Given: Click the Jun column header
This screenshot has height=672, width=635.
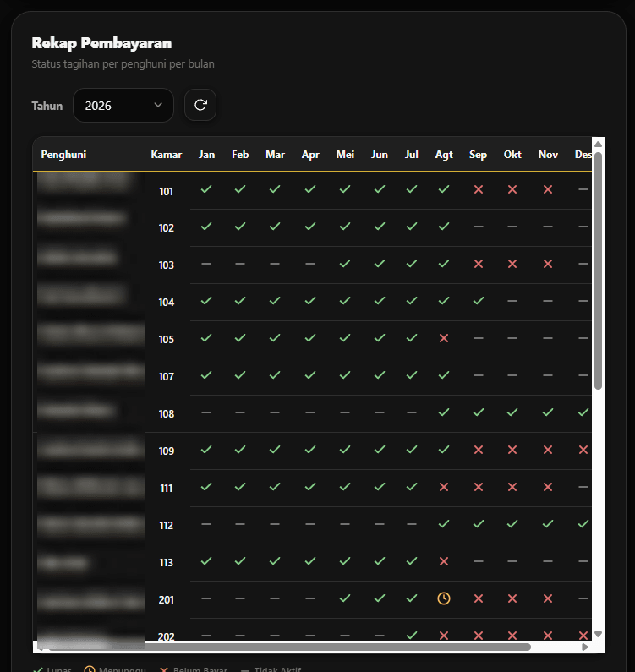Looking at the screenshot, I should point(380,155).
